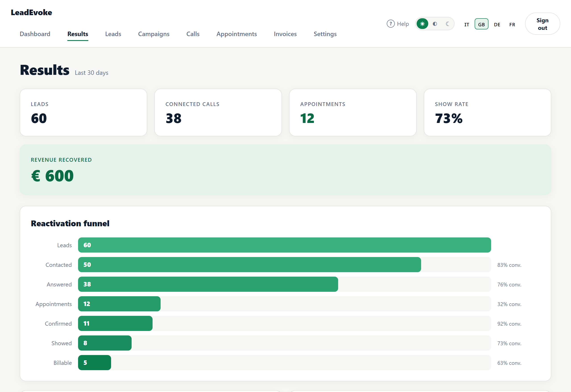Switch to the Calls tab
The height and width of the screenshot is (392, 571).
(193, 34)
